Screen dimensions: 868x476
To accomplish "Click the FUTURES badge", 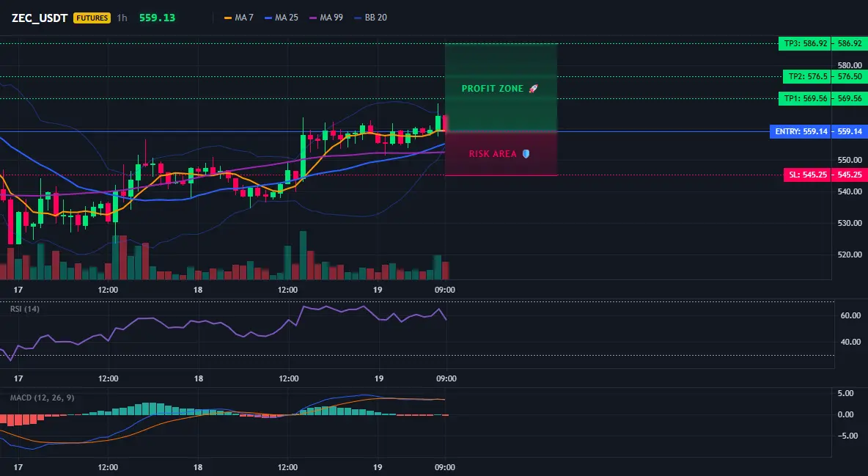I will 92,18.
